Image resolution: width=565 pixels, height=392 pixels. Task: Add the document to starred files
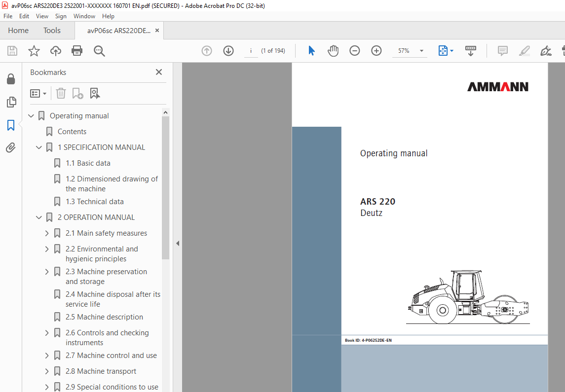click(34, 51)
